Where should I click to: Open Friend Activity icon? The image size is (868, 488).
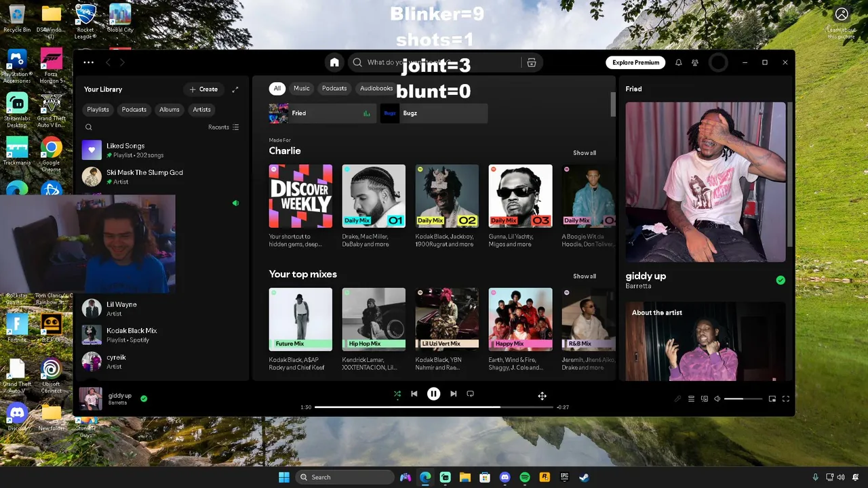point(695,62)
